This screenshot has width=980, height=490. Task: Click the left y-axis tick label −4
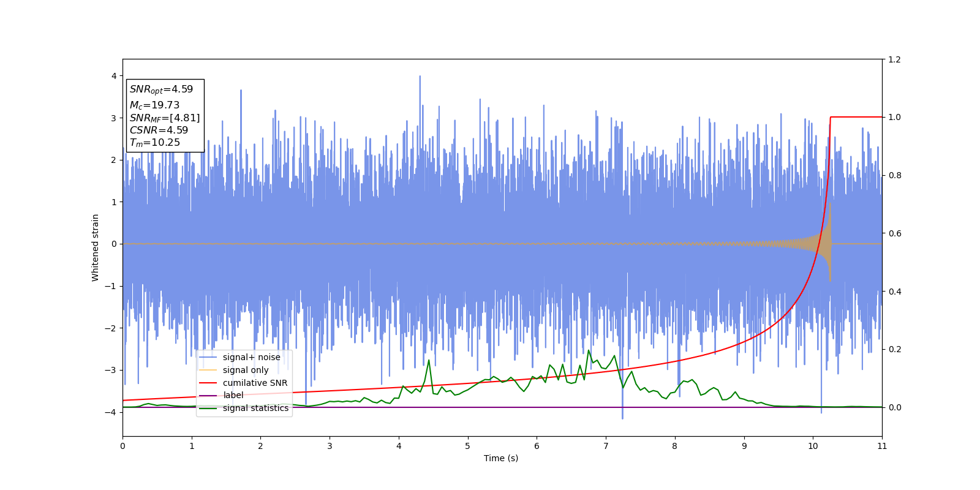(110, 412)
